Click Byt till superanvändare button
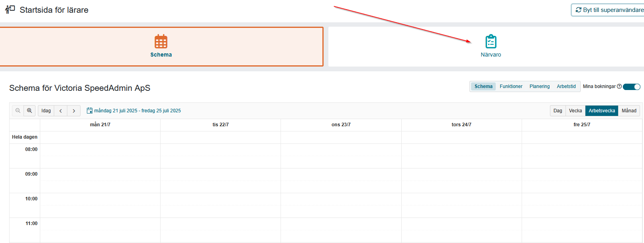This screenshot has width=644, height=243. pyautogui.click(x=609, y=10)
